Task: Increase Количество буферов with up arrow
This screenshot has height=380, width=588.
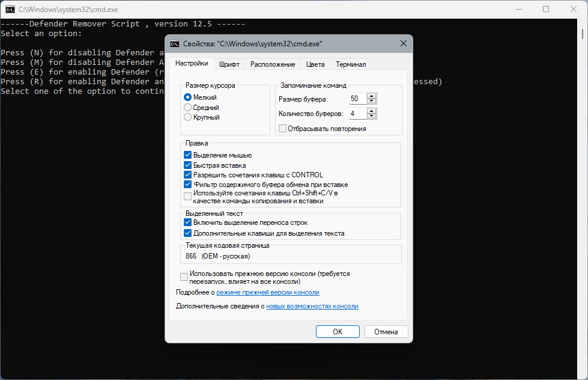Action: coord(372,111)
